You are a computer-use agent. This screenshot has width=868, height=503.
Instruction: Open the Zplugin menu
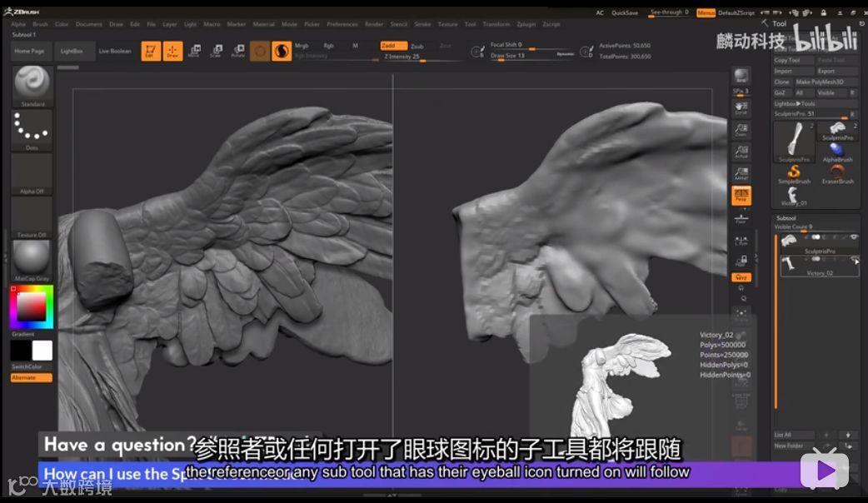point(526,24)
